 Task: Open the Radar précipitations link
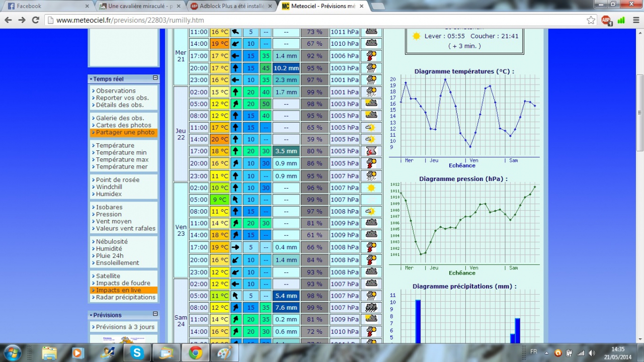pyautogui.click(x=125, y=297)
